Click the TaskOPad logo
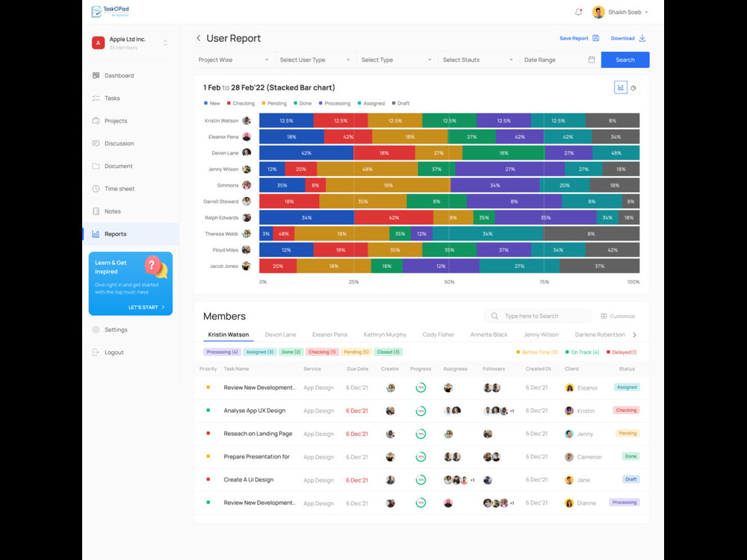Image resolution: width=747 pixels, height=560 pixels. 110,11
